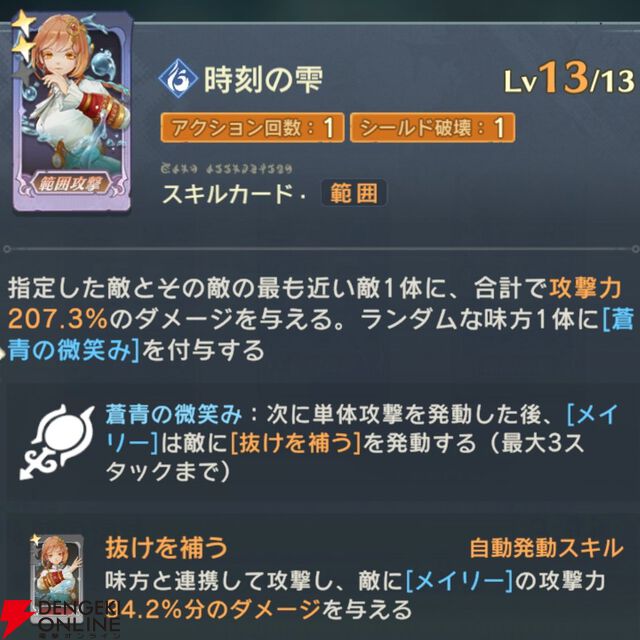Tap the large 範囲攻撃 skill card portrait

click(x=72, y=111)
